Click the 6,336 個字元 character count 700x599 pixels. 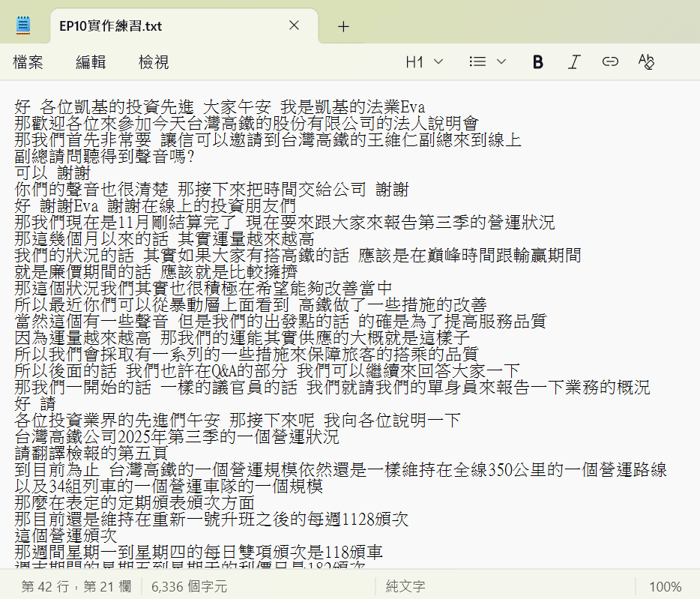pyautogui.click(x=189, y=586)
